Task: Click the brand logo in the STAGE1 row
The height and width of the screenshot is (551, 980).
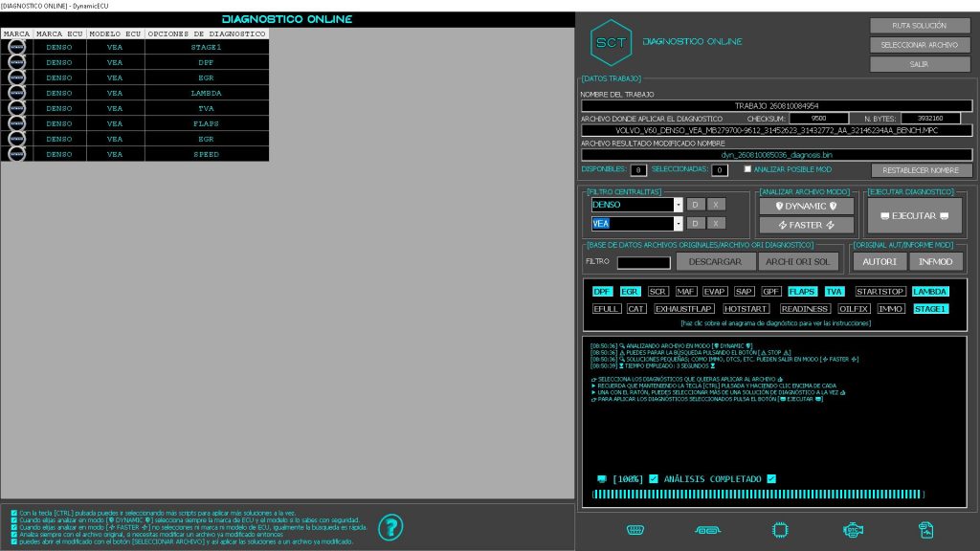Action: tap(17, 47)
